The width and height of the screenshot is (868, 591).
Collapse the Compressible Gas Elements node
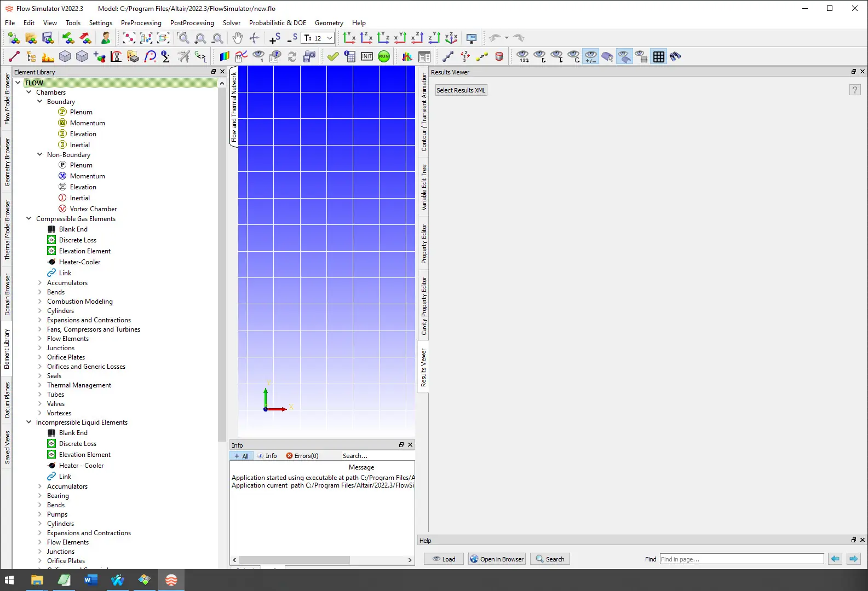[x=28, y=219]
